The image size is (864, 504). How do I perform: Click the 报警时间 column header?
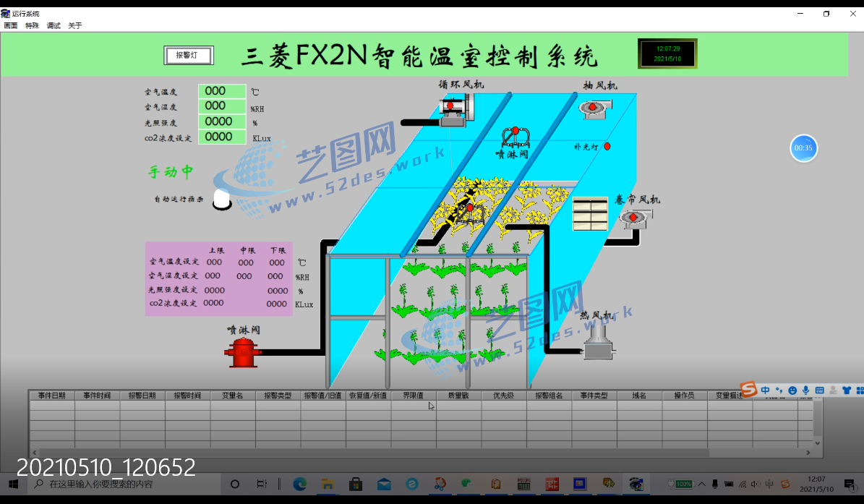187,396
